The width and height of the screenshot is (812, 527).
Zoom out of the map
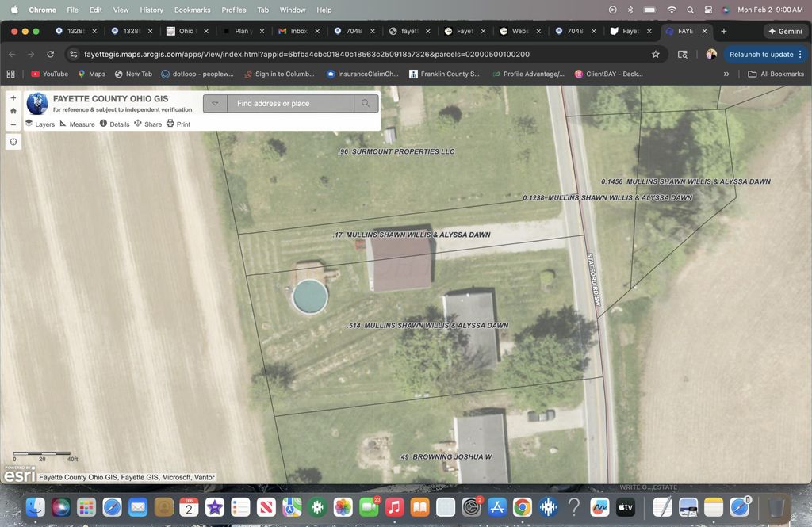coord(13,124)
